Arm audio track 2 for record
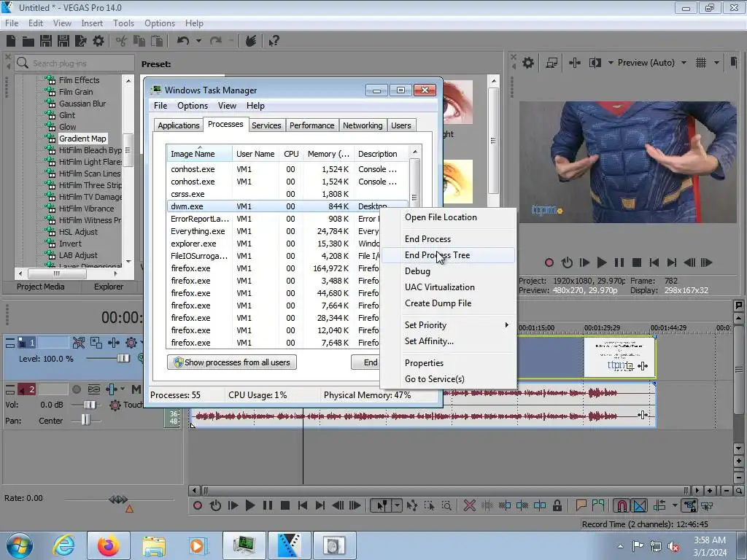 [x=76, y=389]
